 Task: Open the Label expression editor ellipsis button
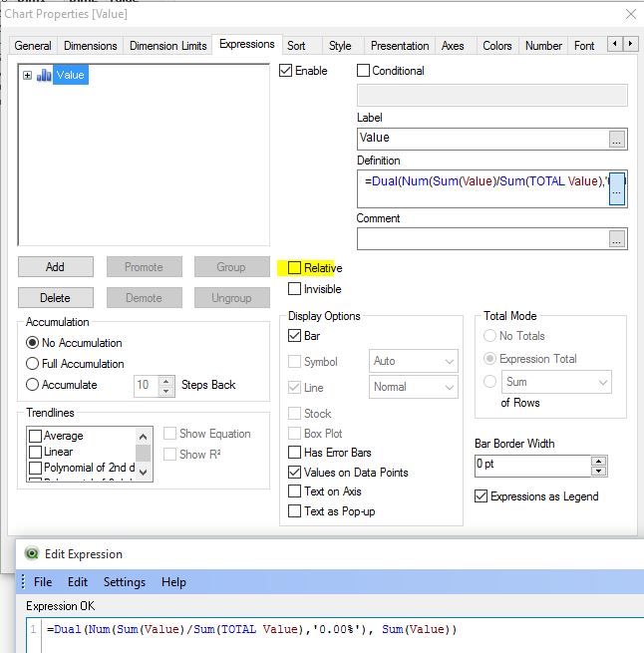pos(617,140)
